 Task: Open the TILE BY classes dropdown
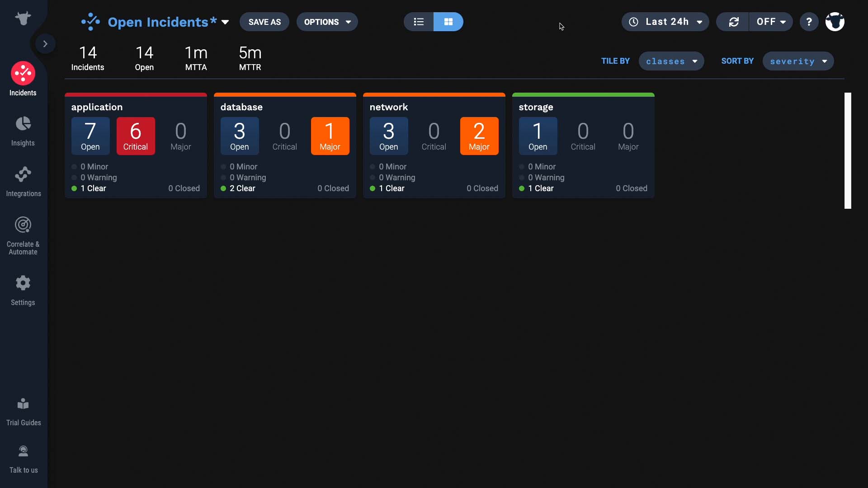(671, 61)
